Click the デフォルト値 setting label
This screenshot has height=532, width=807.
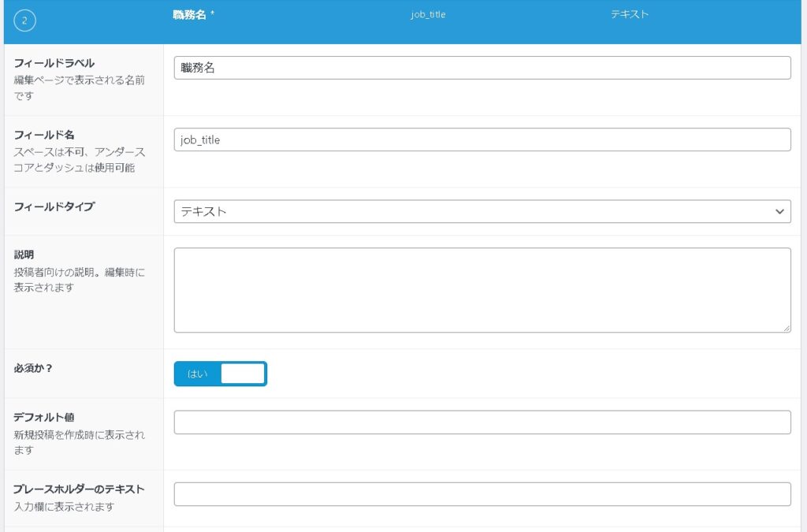44,417
